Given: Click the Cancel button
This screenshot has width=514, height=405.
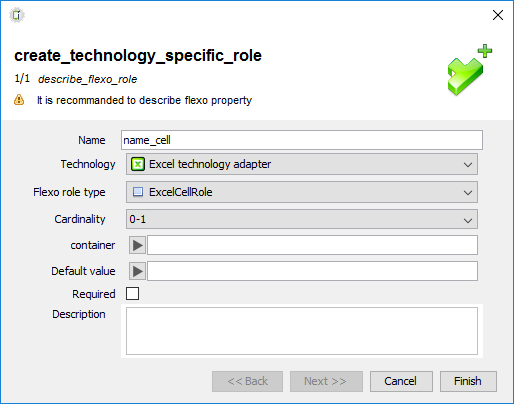Looking at the screenshot, I should point(401,381).
